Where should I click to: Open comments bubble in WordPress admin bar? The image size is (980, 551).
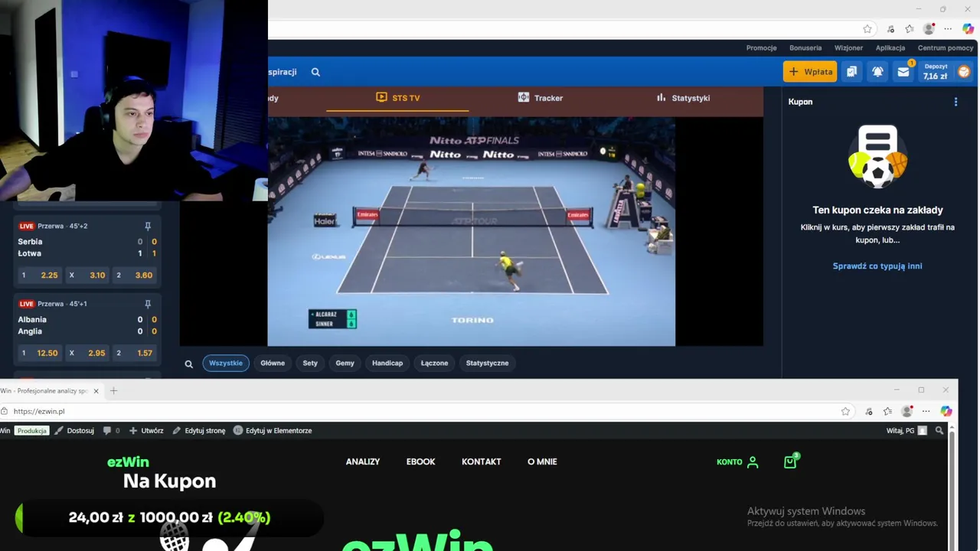[x=112, y=431]
